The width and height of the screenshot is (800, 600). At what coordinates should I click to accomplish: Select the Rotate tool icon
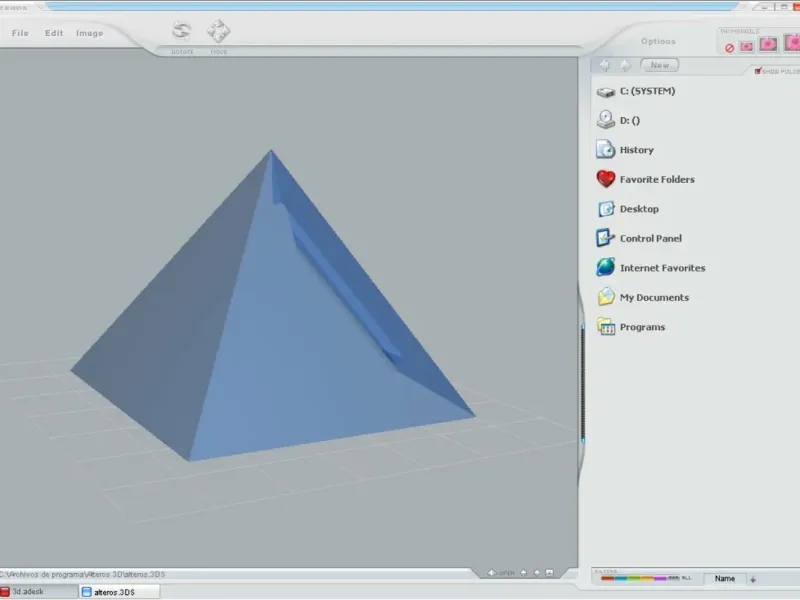click(x=182, y=32)
